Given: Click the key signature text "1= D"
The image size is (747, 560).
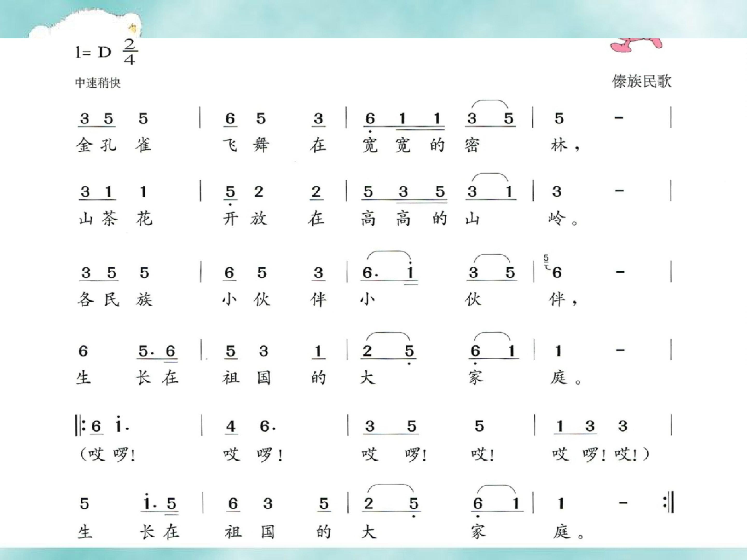Looking at the screenshot, I should click(93, 53).
